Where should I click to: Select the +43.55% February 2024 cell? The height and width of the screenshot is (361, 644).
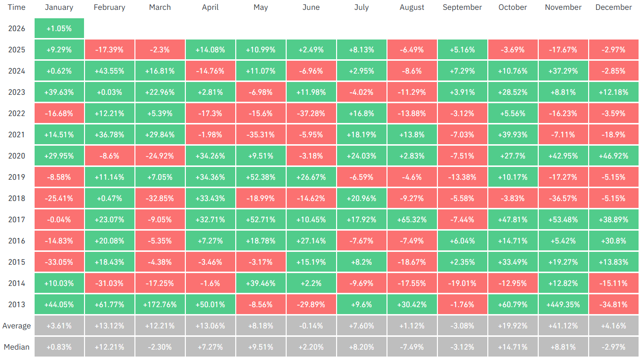tap(109, 71)
